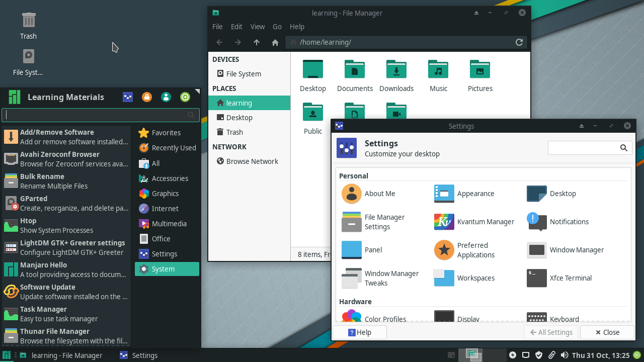Open the Go menu
Viewport: 644px width, 362px height.
pyautogui.click(x=277, y=27)
